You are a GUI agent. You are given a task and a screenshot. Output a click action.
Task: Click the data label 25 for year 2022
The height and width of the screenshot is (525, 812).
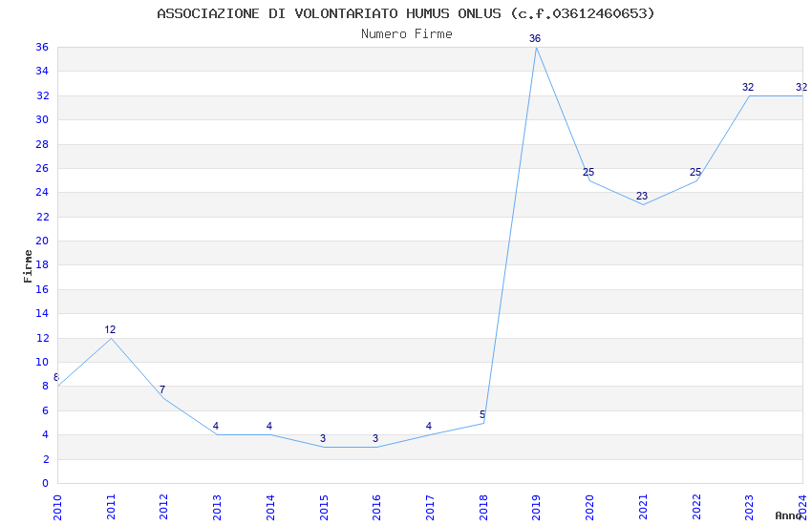tap(694, 172)
